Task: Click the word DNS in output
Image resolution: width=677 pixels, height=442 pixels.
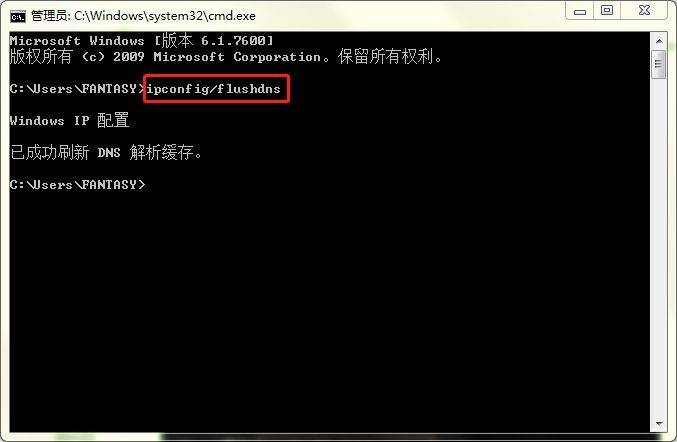Action: [109, 153]
